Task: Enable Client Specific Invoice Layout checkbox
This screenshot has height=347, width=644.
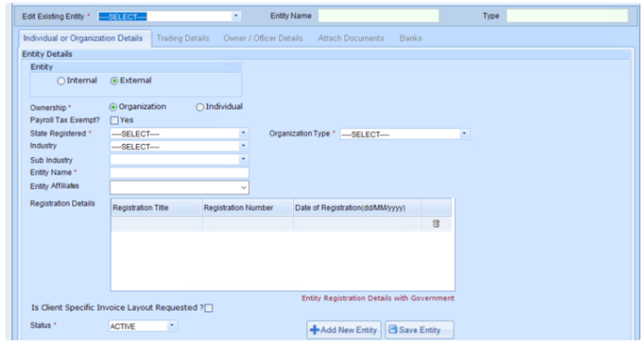Action: pos(209,308)
